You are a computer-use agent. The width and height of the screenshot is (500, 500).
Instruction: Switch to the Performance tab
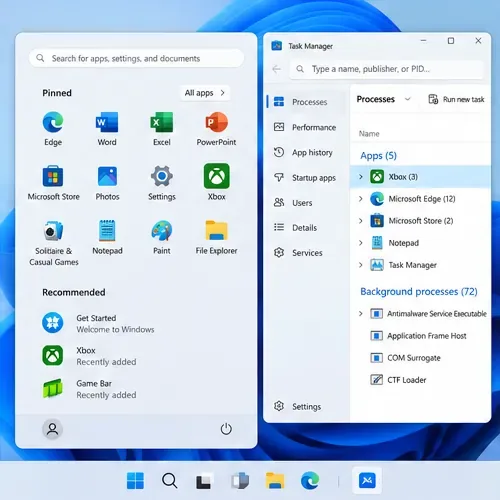pyautogui.click(x=305, y=127)
